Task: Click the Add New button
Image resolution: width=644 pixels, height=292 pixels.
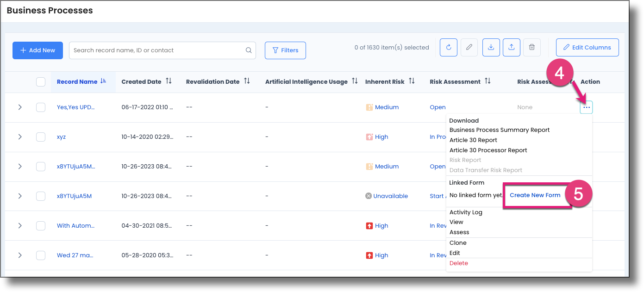Action: pyautogui.click(x=38, y=50)
